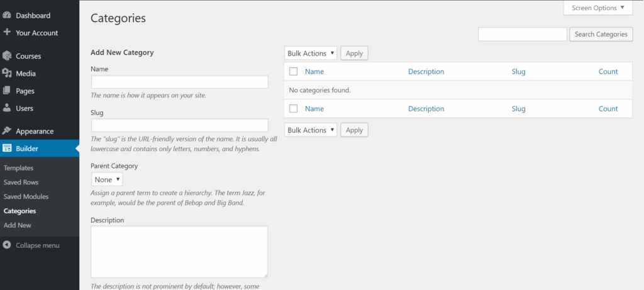Open the bottom Bulk Actions dropdown

pyautogui.click(x=311, y=130)
